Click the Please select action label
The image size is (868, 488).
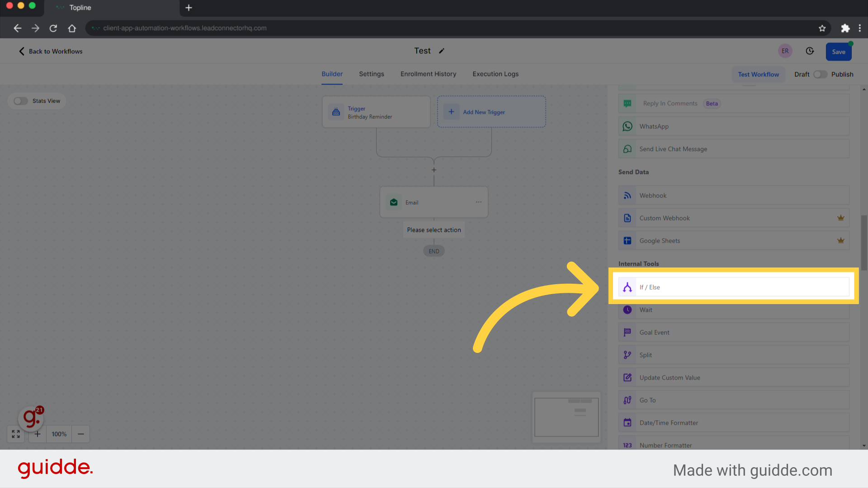(434, 230)
